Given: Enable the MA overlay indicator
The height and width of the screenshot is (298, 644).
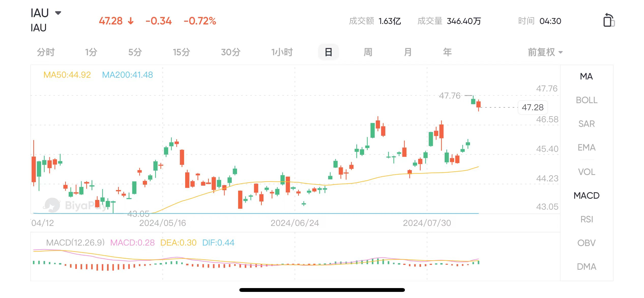Looking at the screenshot, I should [x=586, y=76].
